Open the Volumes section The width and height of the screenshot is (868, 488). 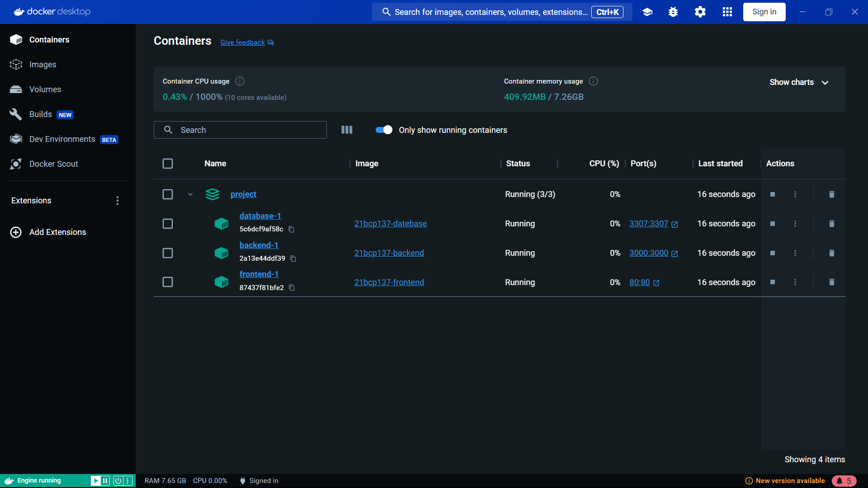(45, 89)
